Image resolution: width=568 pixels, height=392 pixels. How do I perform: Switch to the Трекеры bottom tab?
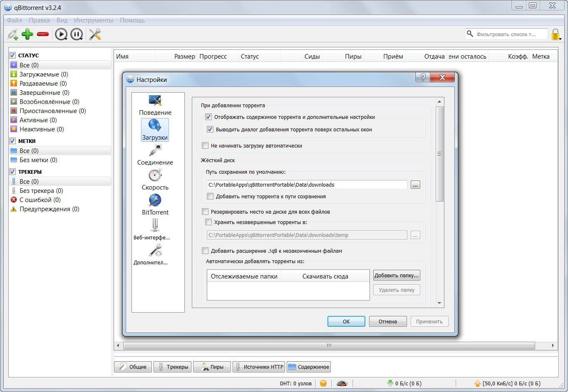(x=172, y=367)
